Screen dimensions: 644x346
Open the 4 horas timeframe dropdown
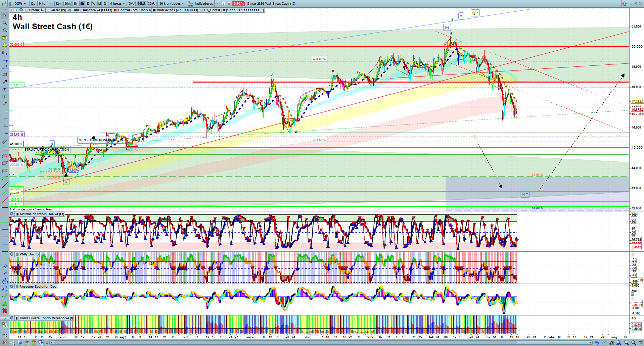coord(118,4)
